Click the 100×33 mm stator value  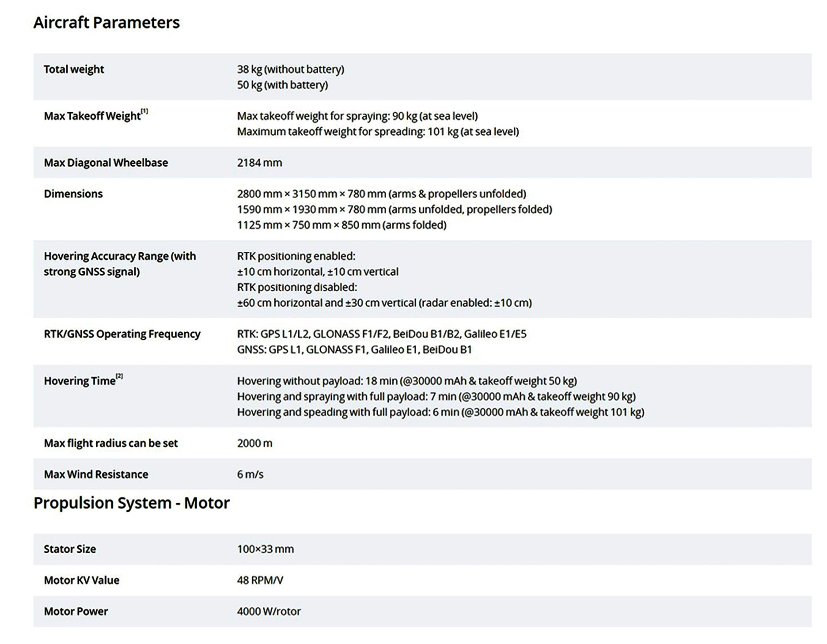coord(265,549)
